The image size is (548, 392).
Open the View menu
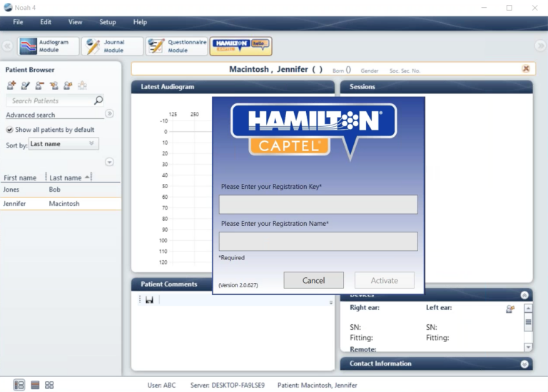(x=75, y=22)
